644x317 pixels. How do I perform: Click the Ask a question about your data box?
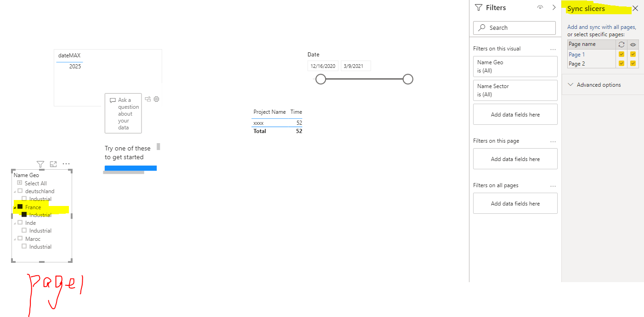coord(123,113)
